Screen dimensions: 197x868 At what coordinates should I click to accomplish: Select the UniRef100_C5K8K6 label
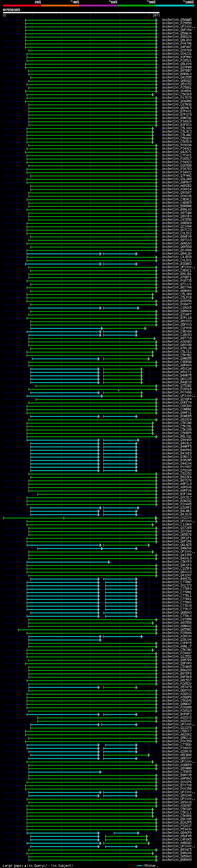(177, 816)
